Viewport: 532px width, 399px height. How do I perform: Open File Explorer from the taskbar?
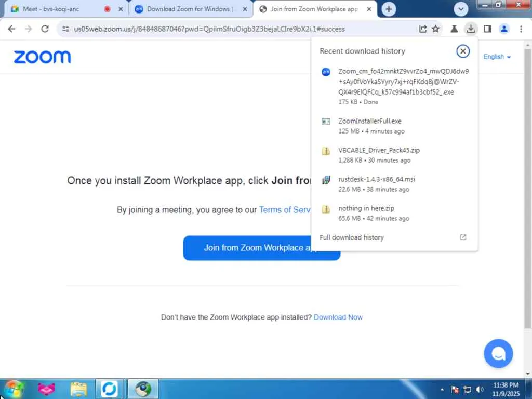coord(79,389)
